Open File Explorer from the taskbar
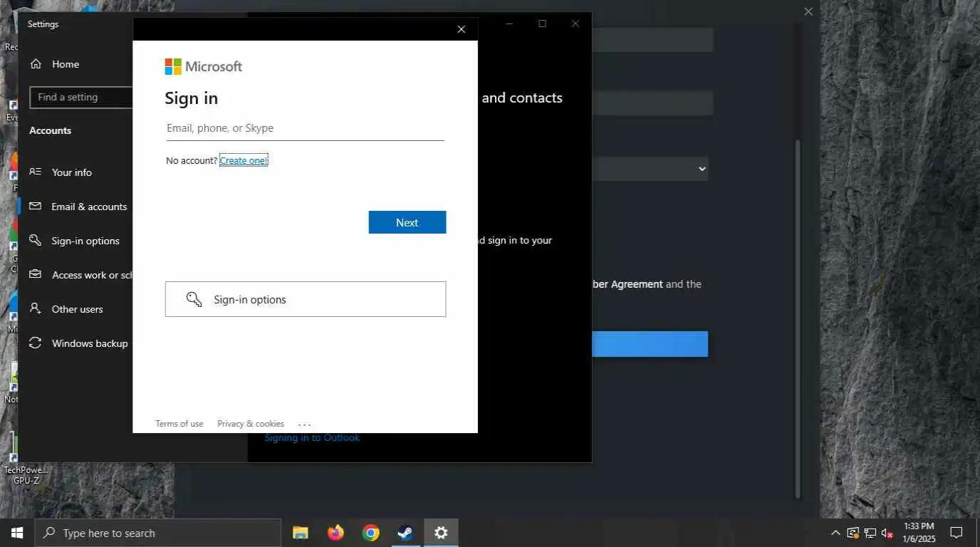Viewport: 980px width, 547px height. click(301, 533)
